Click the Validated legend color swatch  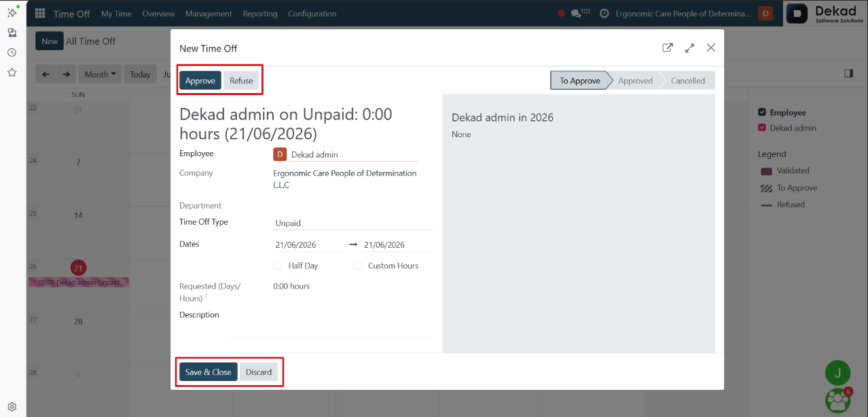767,171
